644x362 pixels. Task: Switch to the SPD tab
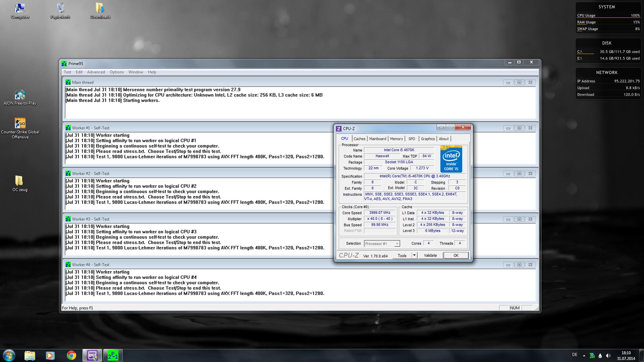[x=412, y=139]
